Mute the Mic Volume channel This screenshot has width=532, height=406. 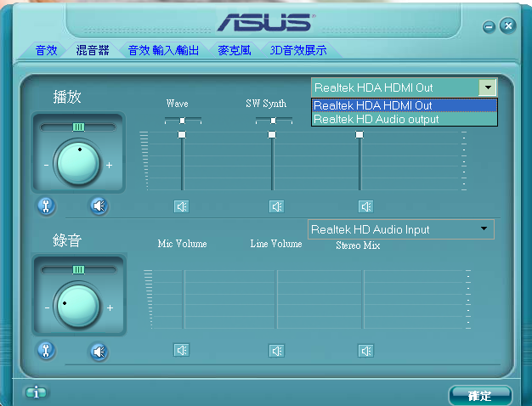(182, 351)
